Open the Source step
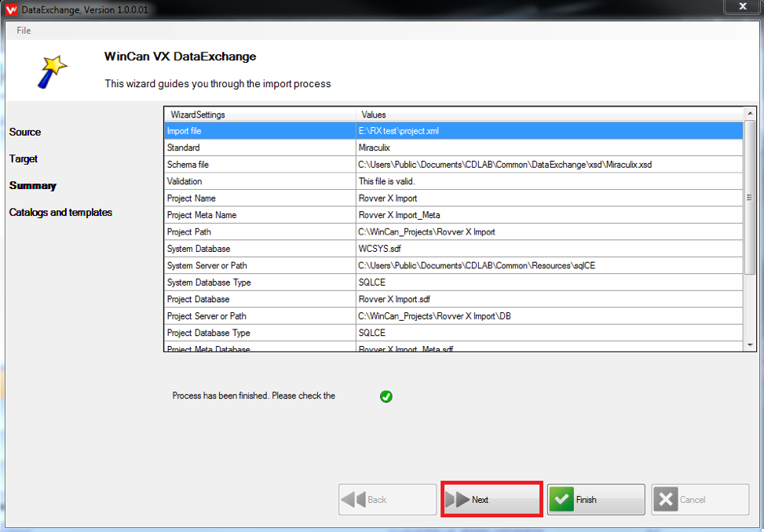Screen dimensions: 764x532 [x=24, y=132]
